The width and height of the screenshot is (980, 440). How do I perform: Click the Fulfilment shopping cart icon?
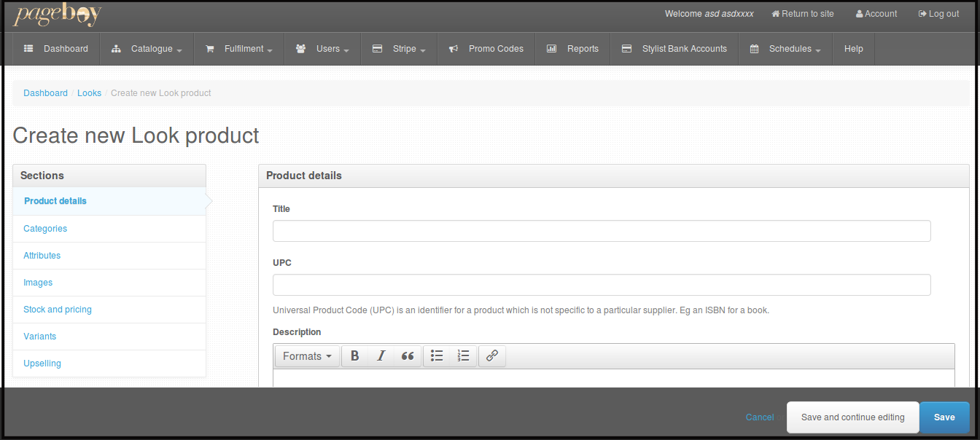point(210,49)
